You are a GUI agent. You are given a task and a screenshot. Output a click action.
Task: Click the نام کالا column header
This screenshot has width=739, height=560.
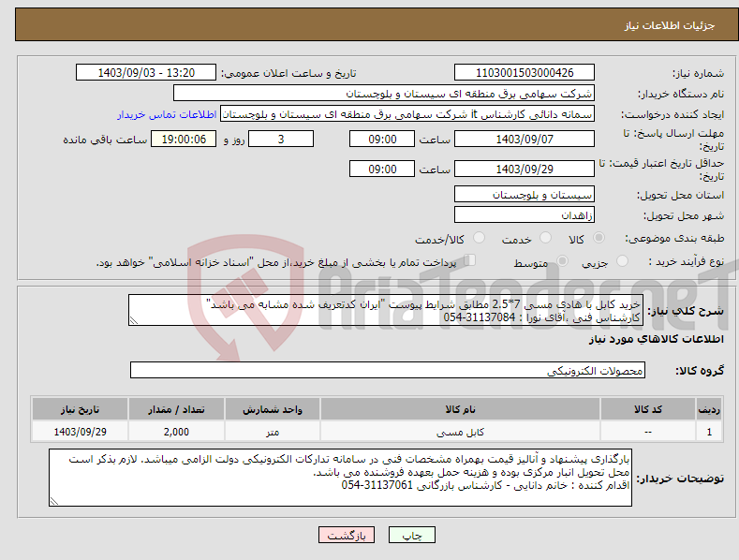pos(460,409)
